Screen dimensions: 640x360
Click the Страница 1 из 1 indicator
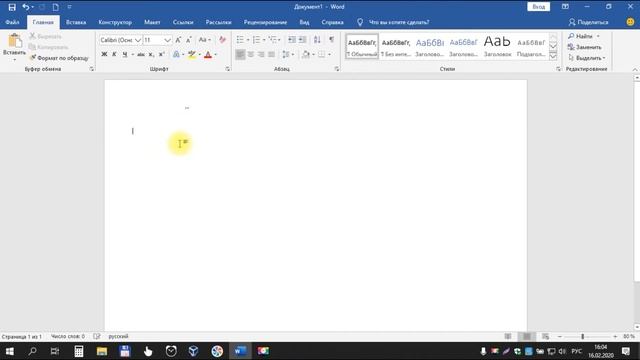tap(22, 337)
